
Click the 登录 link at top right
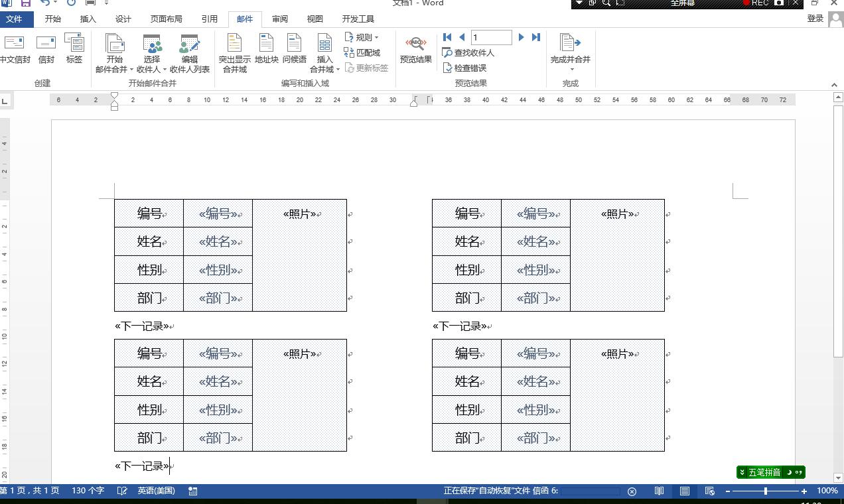(x=815, y=19)
